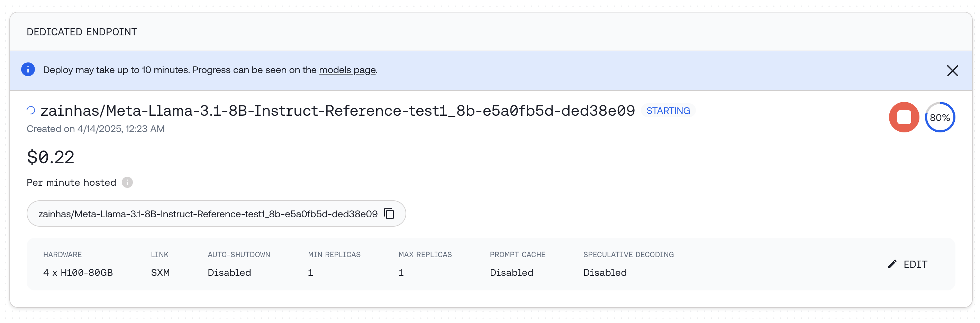Click the Auto-Shutdown Disabled value
Viewport: 980px width, 323px height.
click(x=229, y=273)
